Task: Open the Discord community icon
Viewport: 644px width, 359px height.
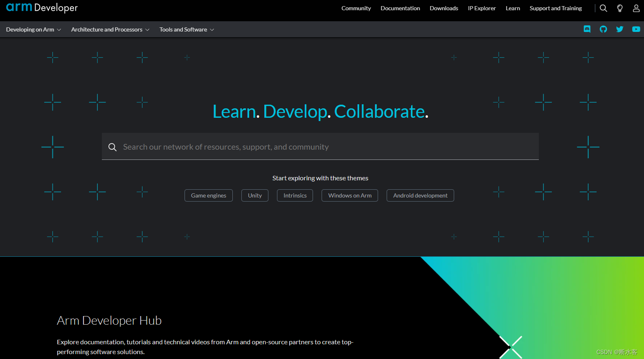Action: coord(587,29)
